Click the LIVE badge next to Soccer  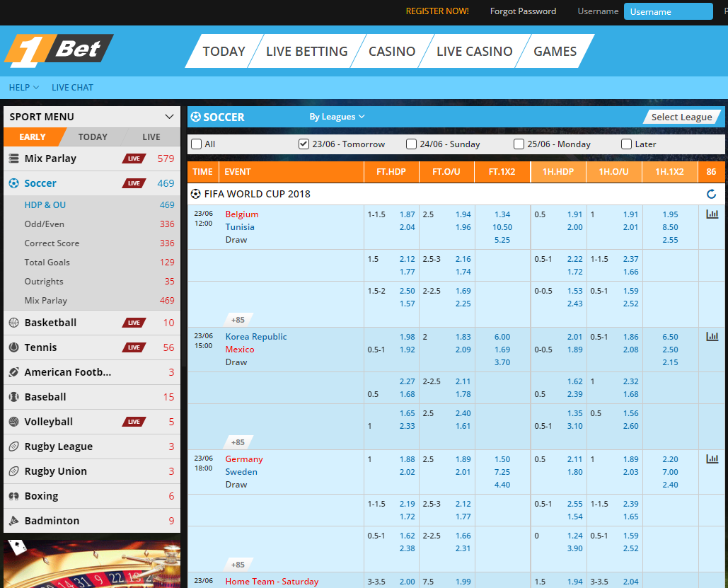pyautogui.click(x=134, y=183)
